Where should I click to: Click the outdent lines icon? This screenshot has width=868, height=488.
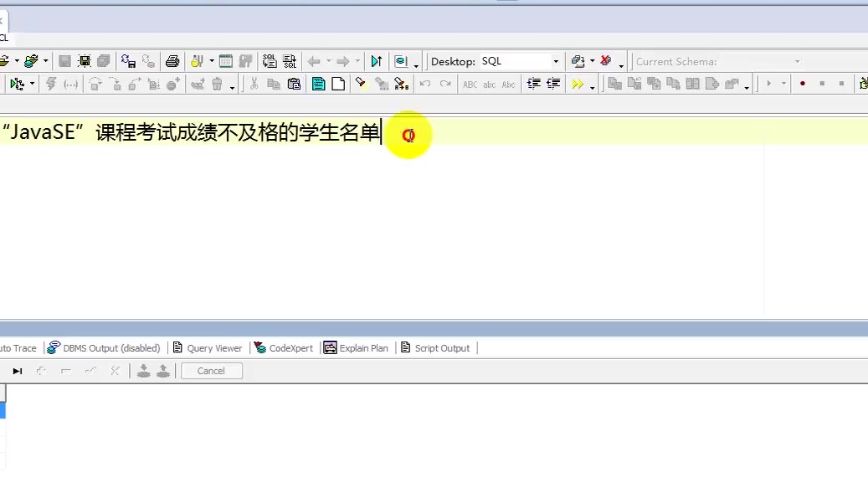(x=553, y=84)
